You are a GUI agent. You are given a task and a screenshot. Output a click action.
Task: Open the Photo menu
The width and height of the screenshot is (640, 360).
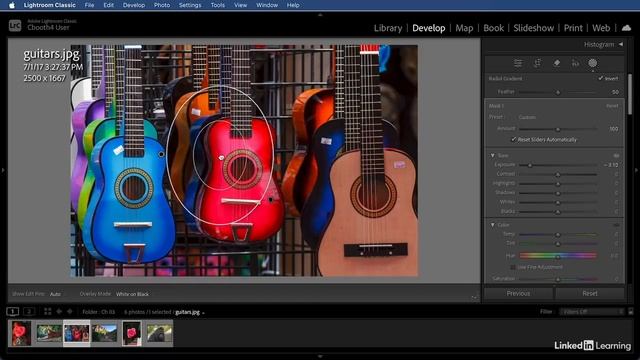point(162,5)
